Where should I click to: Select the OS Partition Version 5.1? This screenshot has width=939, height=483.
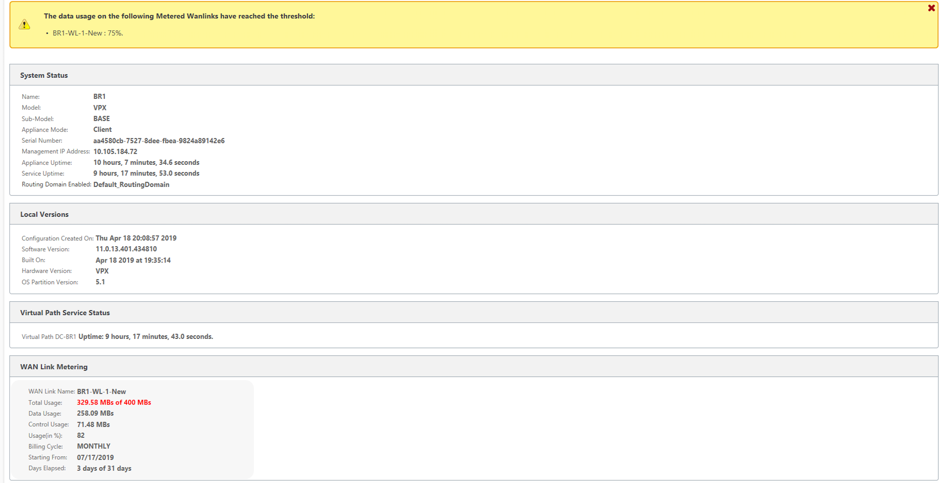tap(101, 282)
